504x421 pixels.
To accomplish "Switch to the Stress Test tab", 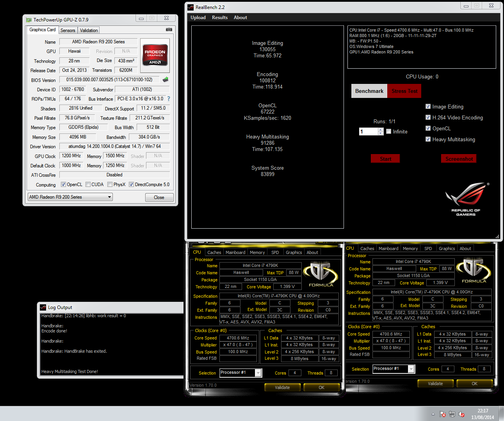I will coord(404,91).
